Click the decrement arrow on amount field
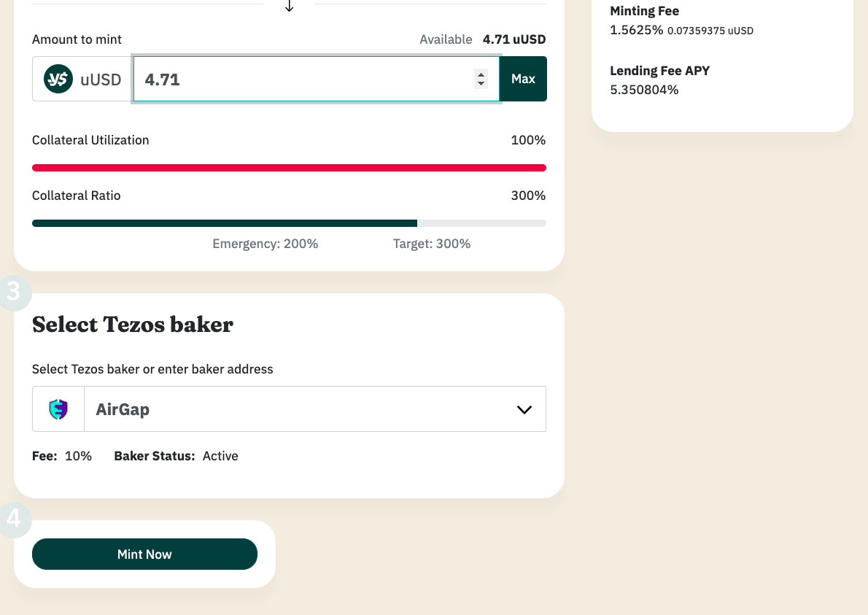868x615 pixels. [x=481, y=83]
